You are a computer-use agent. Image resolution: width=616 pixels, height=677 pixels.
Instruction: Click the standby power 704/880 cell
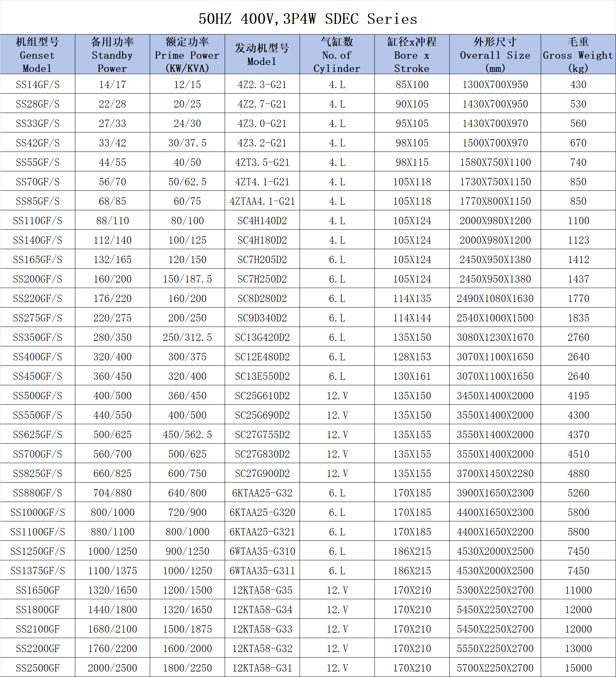[x=112, y=493]
